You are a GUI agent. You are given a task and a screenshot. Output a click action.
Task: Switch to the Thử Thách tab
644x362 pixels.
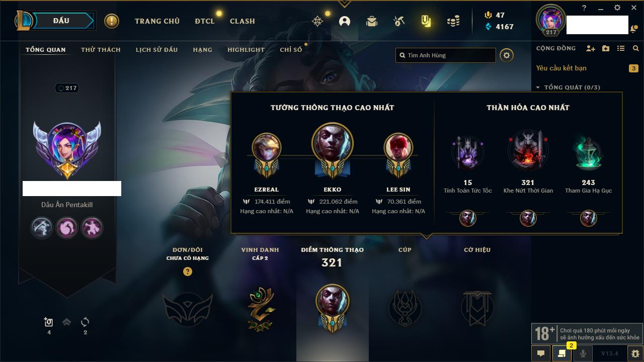[101, 50]
